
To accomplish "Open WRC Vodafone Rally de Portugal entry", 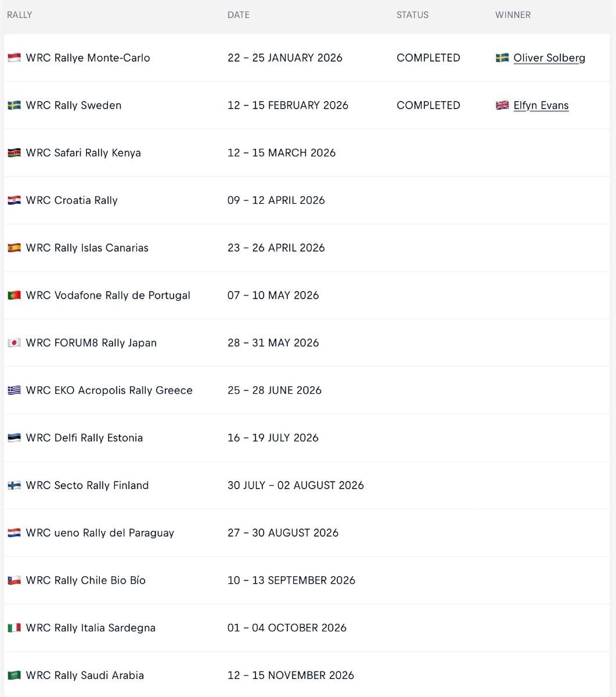I will pos(108,295).
